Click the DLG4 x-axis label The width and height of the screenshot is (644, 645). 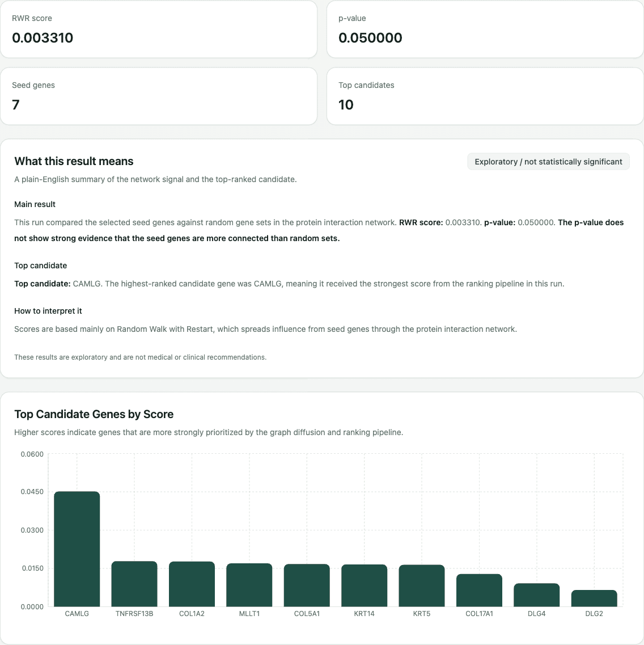(537, 614)
